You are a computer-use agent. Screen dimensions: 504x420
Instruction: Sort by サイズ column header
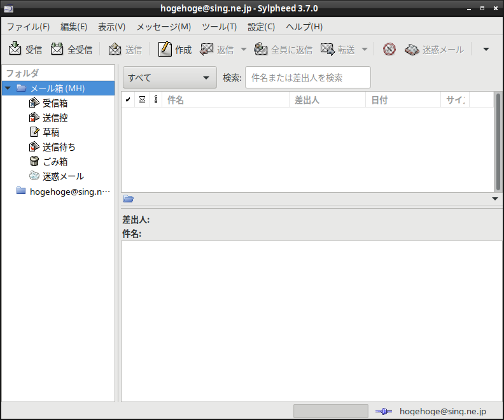(455, 100)
